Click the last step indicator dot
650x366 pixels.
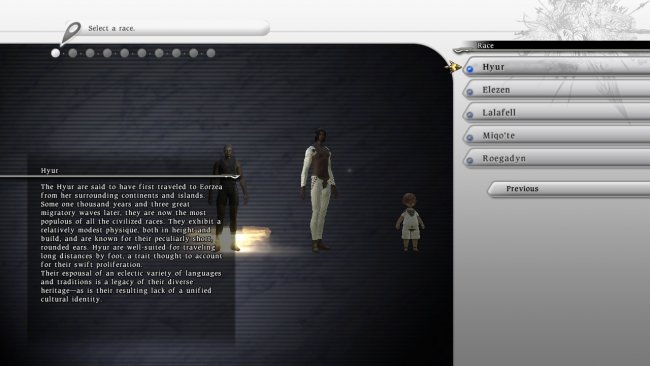click(x=211, y=53)
